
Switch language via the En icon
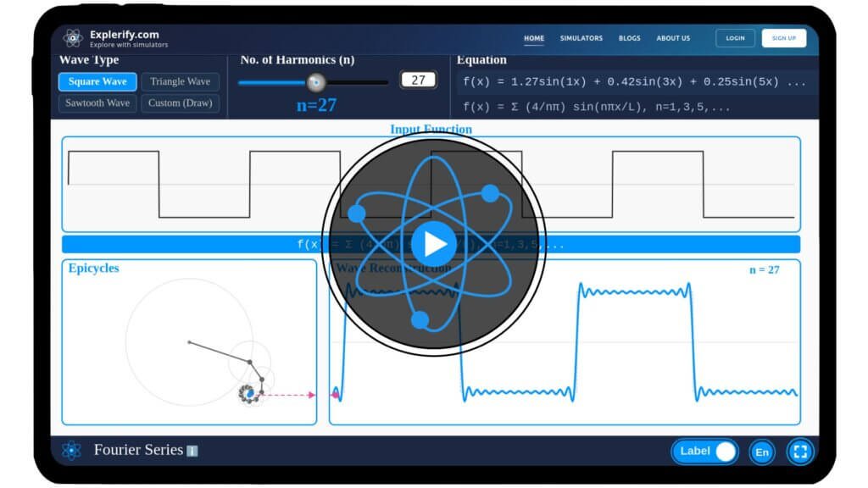coord(761,452)
